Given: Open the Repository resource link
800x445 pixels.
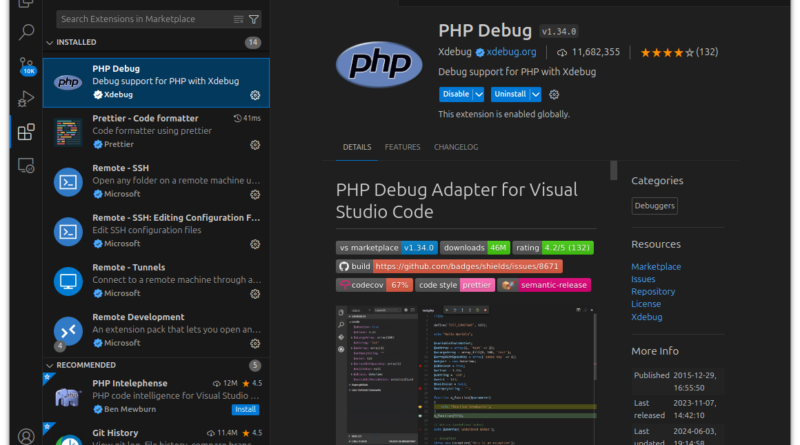Looking at the screenshot, I should 653,291.
